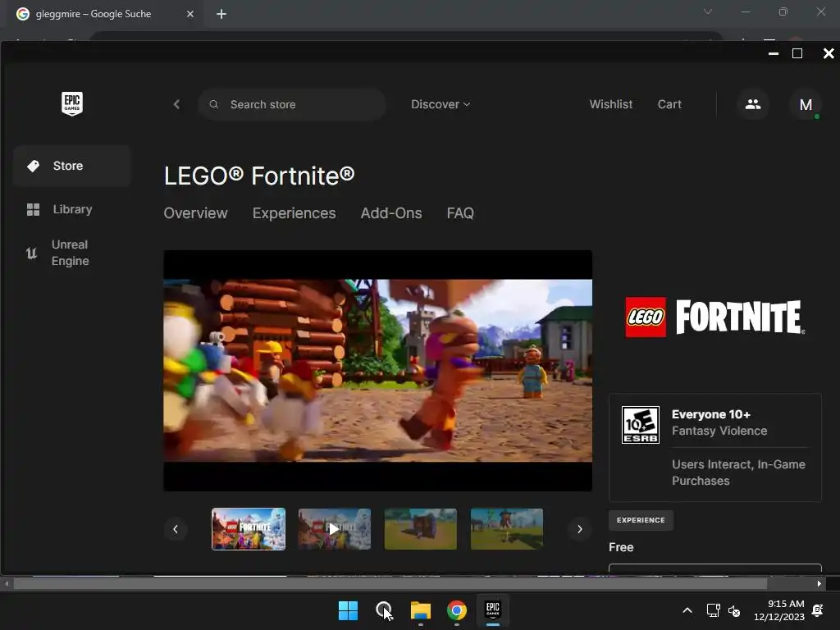
Task: Close the Epic Games Launcher window
Action: pos(829,53)
